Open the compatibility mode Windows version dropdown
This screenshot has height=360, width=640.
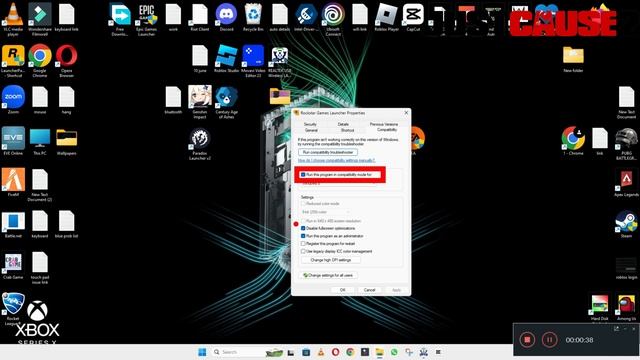point(339,183)
